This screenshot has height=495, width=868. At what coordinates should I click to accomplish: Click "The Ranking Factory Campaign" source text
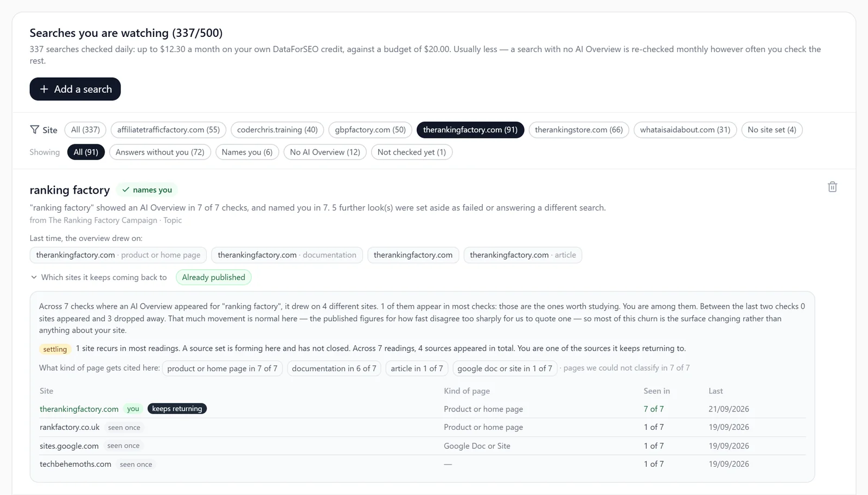(103, 220)
